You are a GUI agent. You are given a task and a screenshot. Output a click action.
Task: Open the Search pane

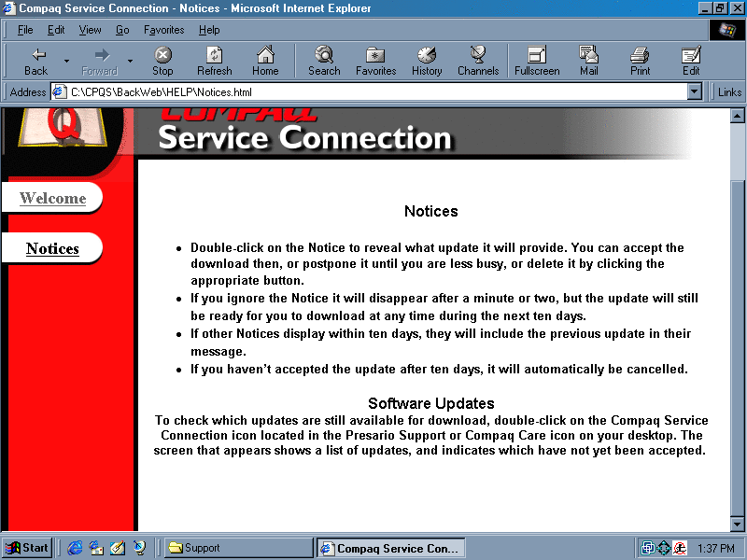point(324,61)
